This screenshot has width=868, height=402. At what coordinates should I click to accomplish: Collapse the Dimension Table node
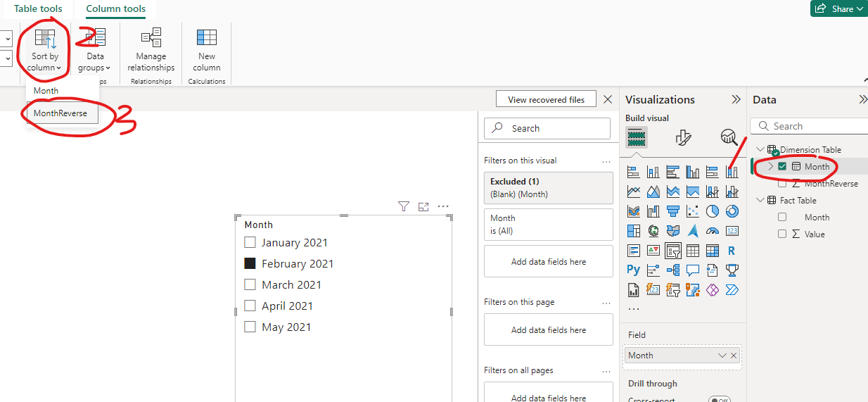(760, 150)
